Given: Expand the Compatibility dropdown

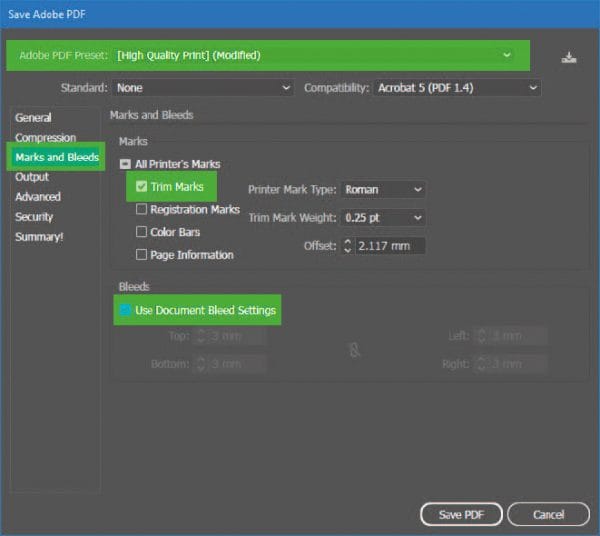Looking at the screenshot, I should [457, 88].
